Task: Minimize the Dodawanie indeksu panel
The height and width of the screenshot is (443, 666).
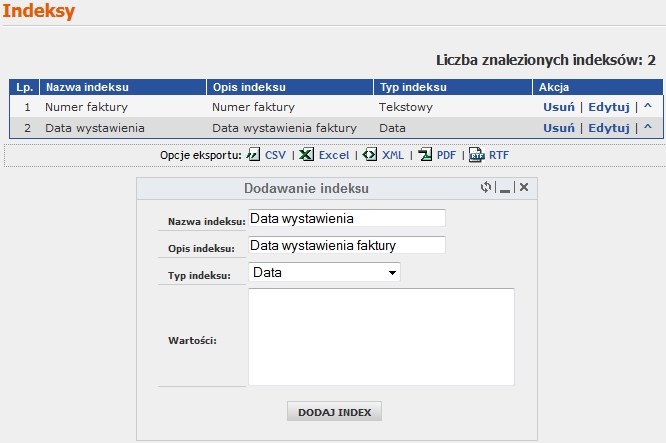Action: click(x=505, y=188)
